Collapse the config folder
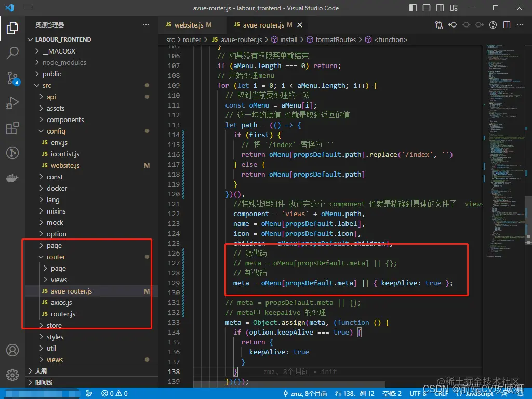 click(91, 131)
